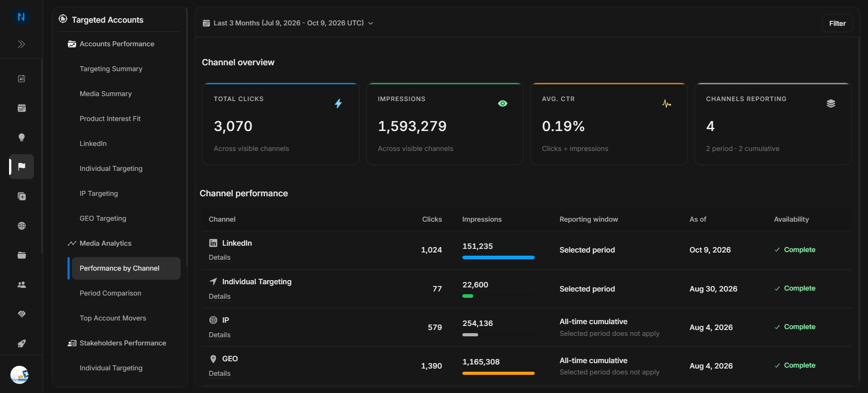Open the user avatar at the rail bottom
Image resolution: width=868 pixels, height=393 pixels.
click(19, 375)
